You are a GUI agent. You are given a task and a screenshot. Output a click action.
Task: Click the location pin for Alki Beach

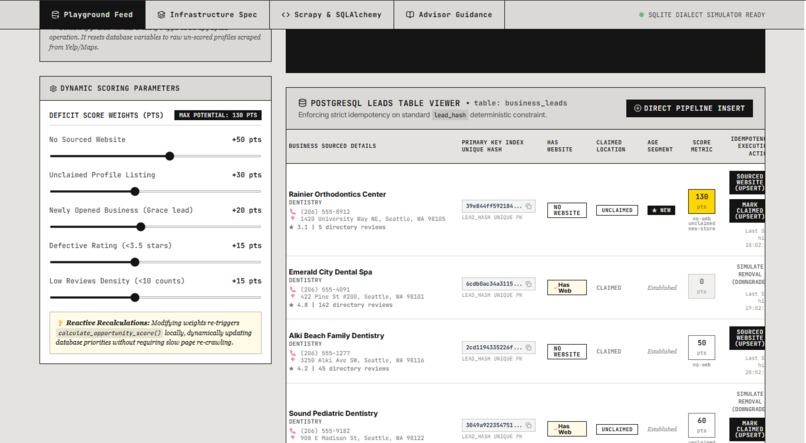(292, 360)
